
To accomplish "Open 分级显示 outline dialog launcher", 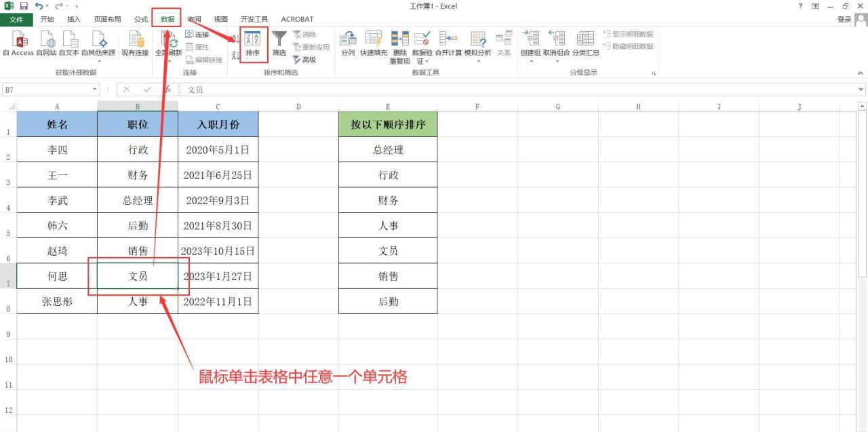I will (654, 73).
